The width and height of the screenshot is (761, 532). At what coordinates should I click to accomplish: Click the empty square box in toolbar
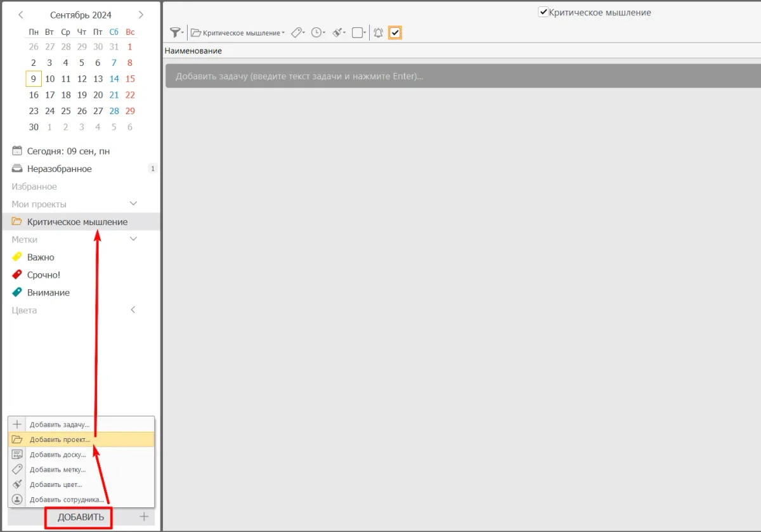[x=358, y=33]
